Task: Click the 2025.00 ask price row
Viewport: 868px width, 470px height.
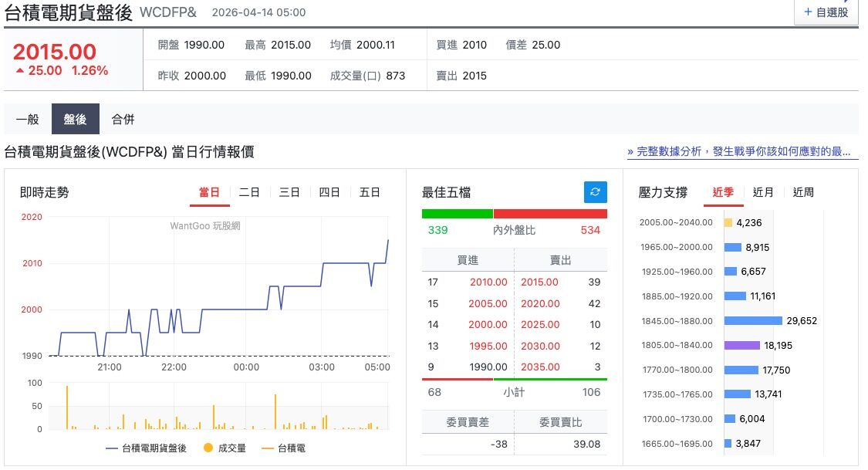Action: pyautogui.click(x=540, y=325)
